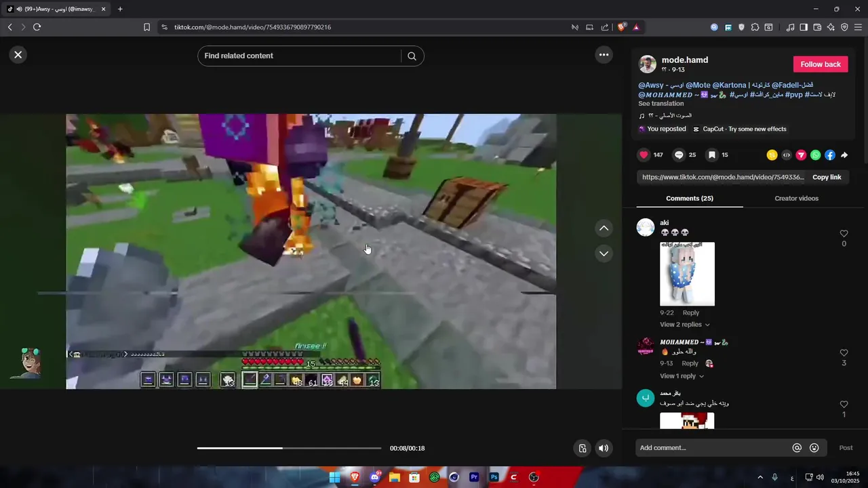The image size is (868, 488).
Task: Open Brave Shields lion icon
Action: click(621, 27)
